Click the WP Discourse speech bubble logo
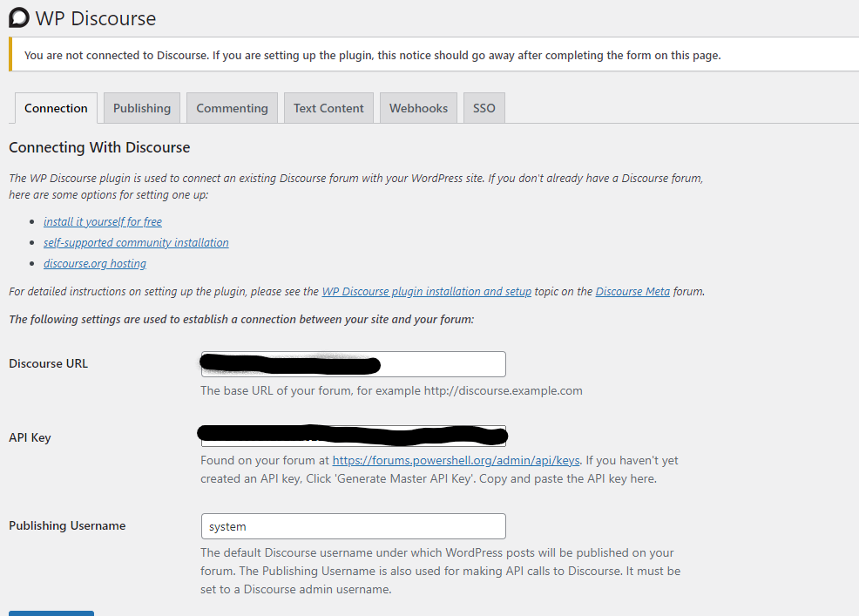Image resolution: width=859 pixels, height=616 pixels. (19, 17)
